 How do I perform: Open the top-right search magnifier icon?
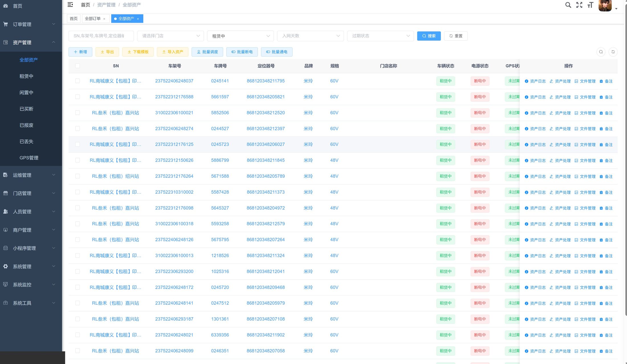568,5
